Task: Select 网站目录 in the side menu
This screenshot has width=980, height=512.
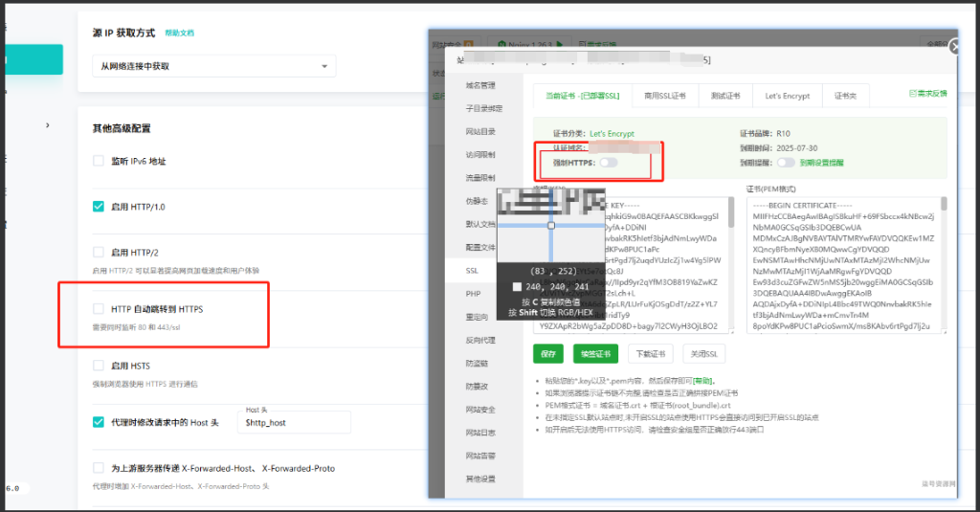Action: click(x=480, y=132)
